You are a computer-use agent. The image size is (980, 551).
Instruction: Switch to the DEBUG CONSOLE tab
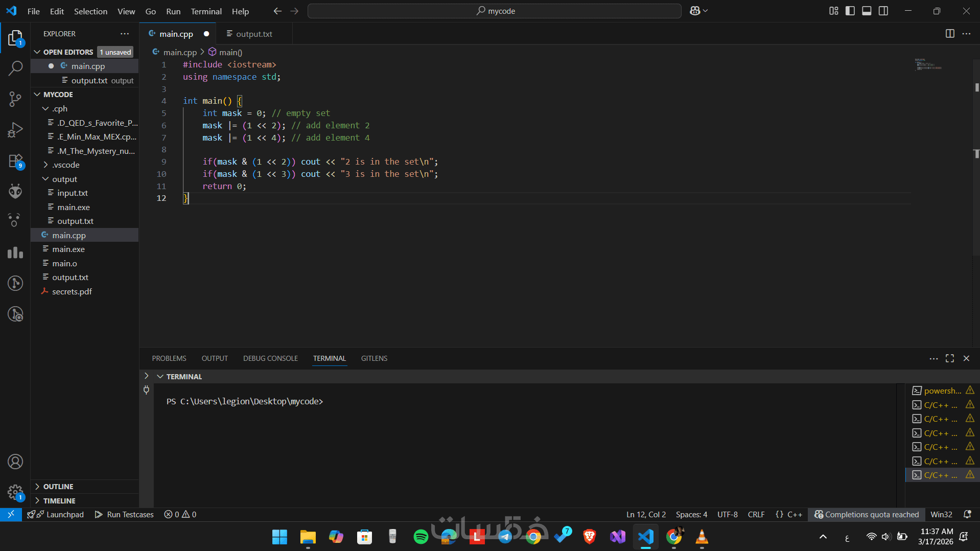tap(270, 358)
